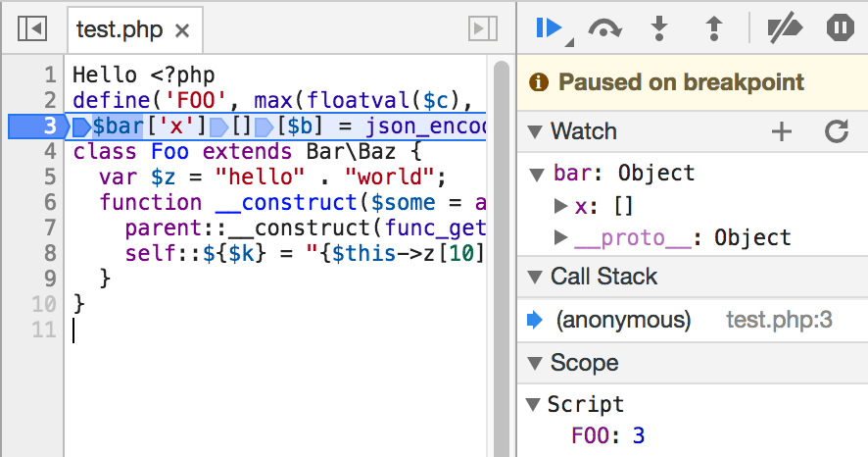Viewport: 868px width, 457px height.
Task: Toggle the debugger sidebar pane icon
Action: [483, 28]
